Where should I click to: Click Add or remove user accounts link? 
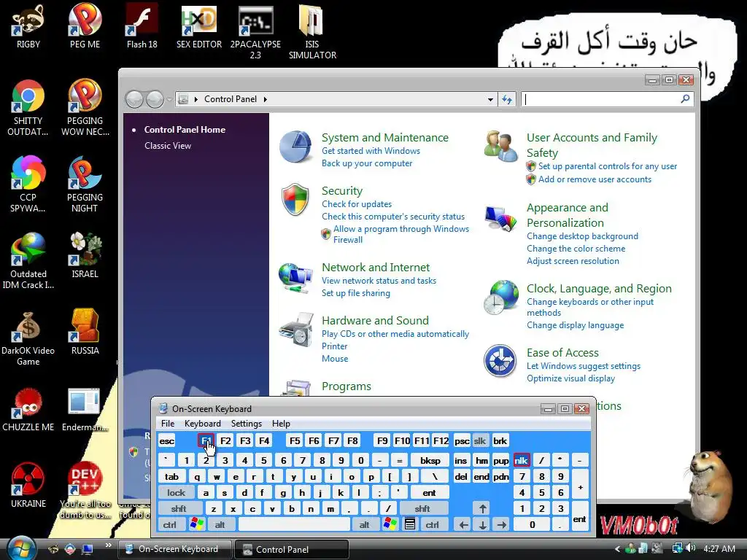[x=595, y=179]
